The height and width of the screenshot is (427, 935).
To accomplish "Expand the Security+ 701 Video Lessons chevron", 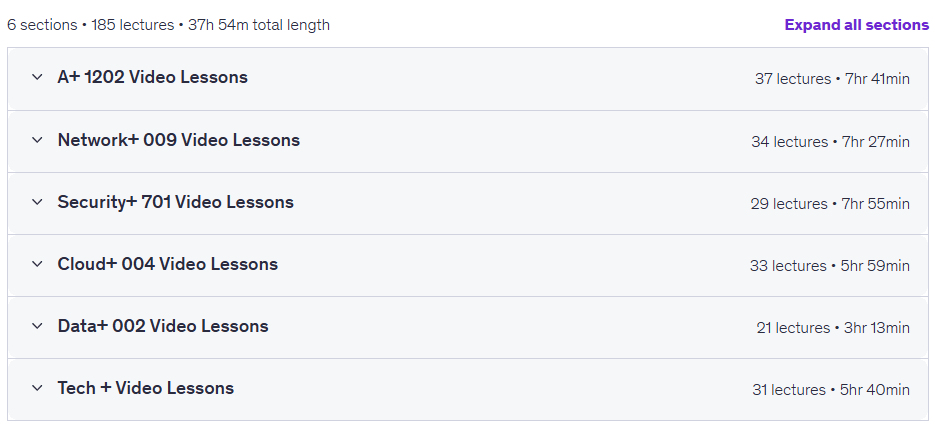I will (x=37, y=202).
